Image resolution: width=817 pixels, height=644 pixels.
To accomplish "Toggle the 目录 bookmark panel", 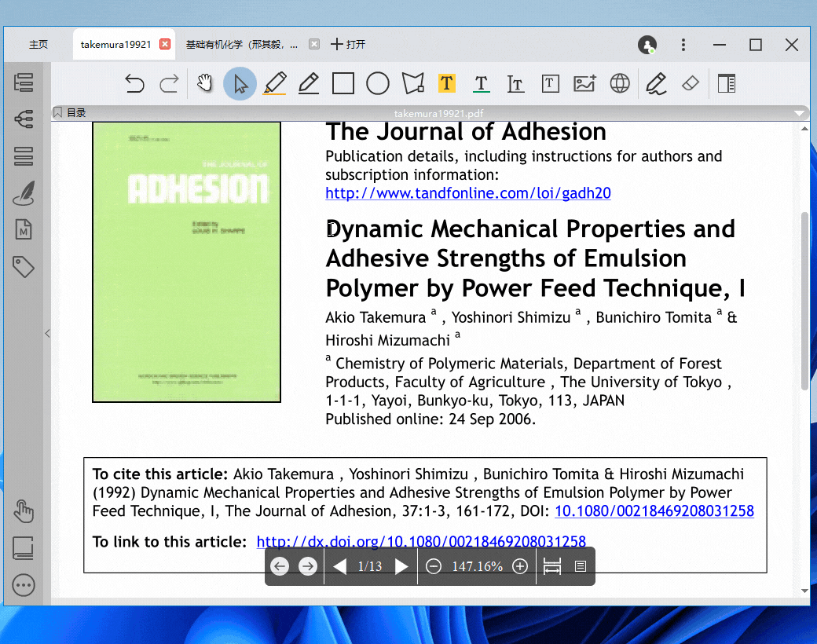I will click(x=70, y=113).
